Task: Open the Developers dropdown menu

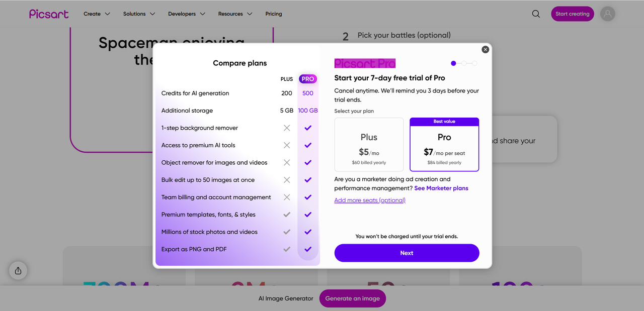Action: point(187,14)
